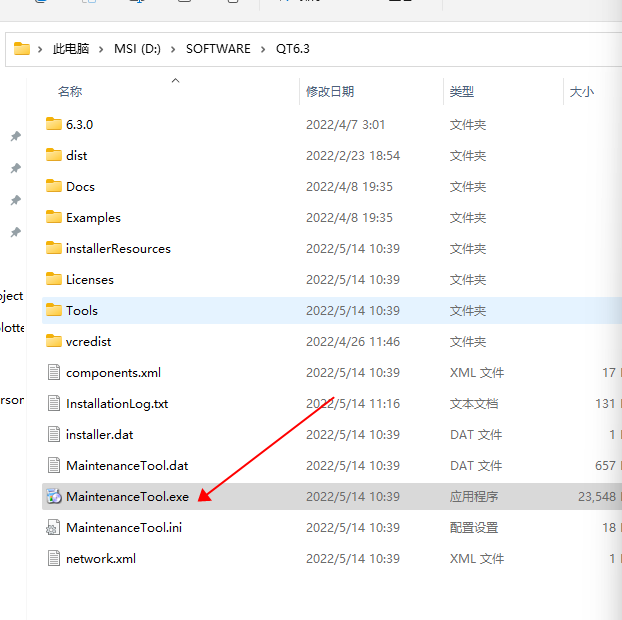Expand breadcrumb chevron after MSI (D:)
Screen dimensions: 622x620
coord(173,49)
